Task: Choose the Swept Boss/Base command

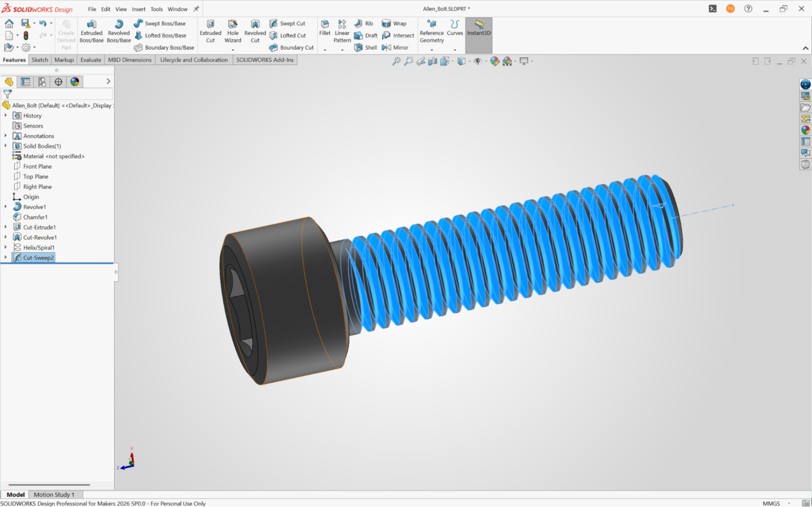Action: click(160, 23)
